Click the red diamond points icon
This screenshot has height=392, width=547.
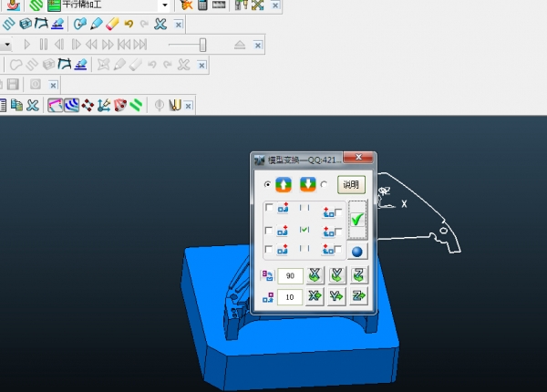tap(88, 105)
